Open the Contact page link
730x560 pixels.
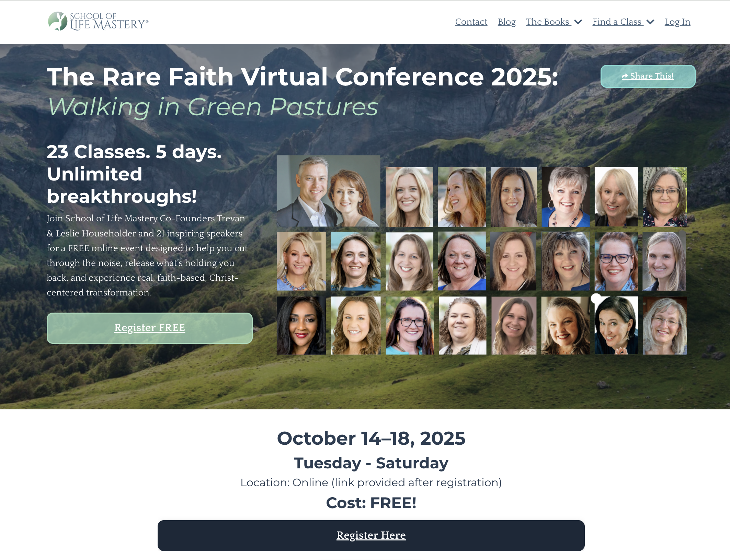pos(471,22)
